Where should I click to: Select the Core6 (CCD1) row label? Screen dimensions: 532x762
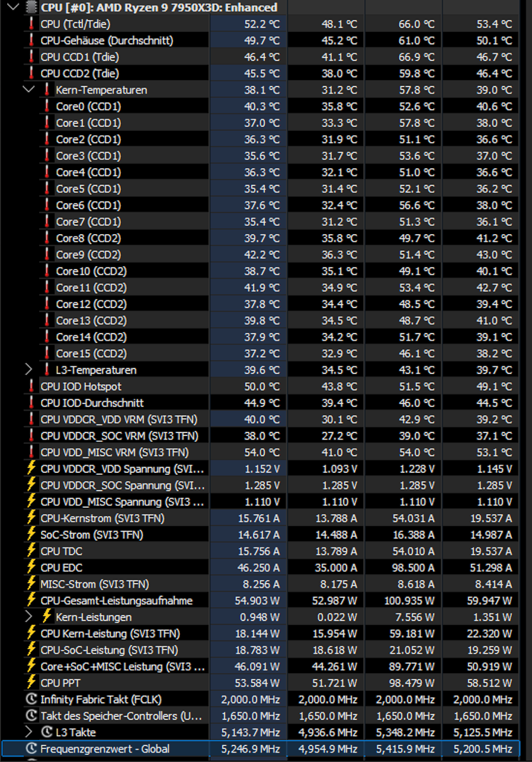pos(88,206)
